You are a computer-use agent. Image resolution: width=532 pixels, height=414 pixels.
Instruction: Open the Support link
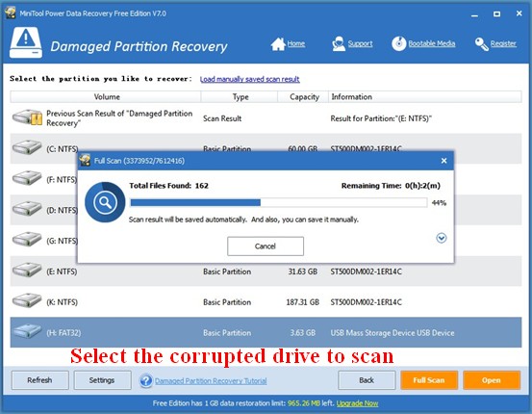(360, 43)
